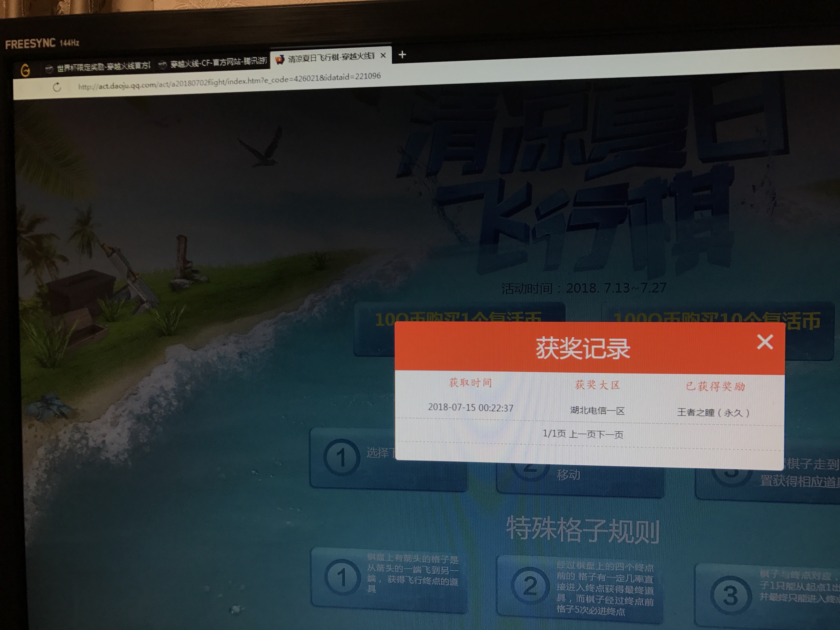Click the favicon of the 清凉夏日飞行棋 tab

280,60
